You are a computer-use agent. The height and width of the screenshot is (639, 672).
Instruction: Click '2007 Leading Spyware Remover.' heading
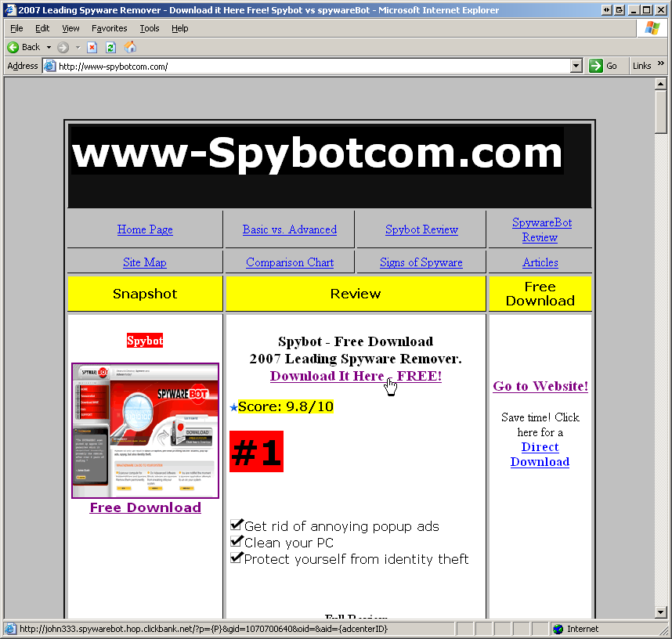pos(356,359)
